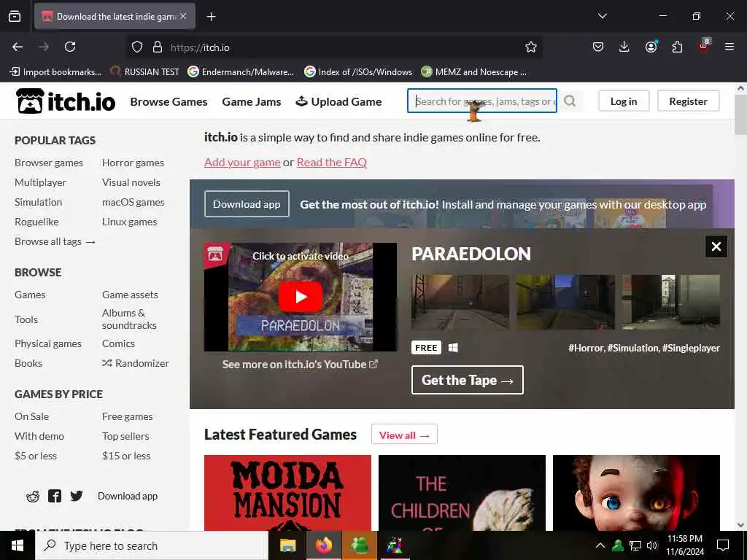This screenshot has width=747, height=560.
Task: Click the Log in button
Action: coord(624,101)
